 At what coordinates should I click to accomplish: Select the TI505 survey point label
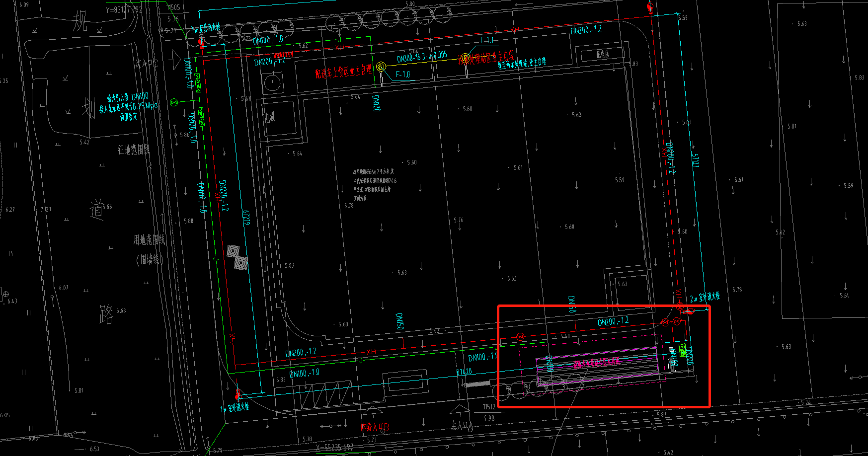tap(173, 7)
